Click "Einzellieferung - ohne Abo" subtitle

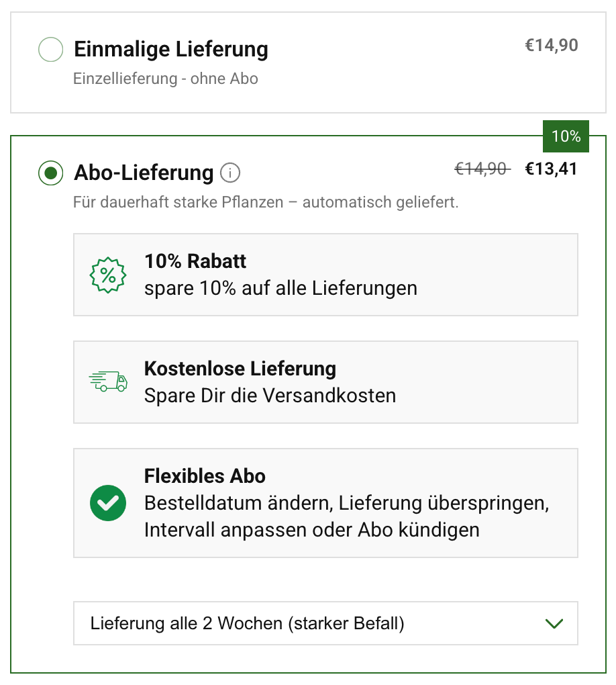tap(165, 79)
